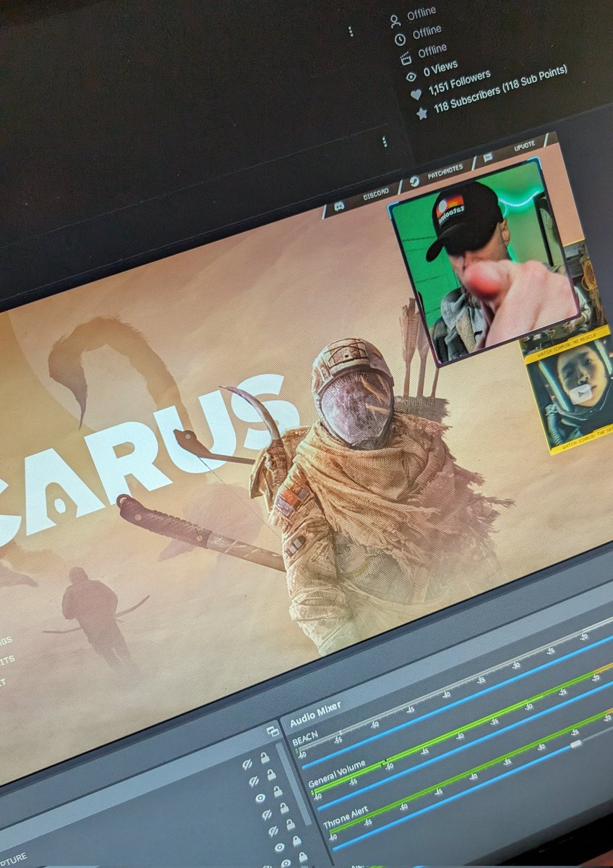613x868 pixels.
Task: Click the clapperboard icon beside Offline
Action: 406,58
